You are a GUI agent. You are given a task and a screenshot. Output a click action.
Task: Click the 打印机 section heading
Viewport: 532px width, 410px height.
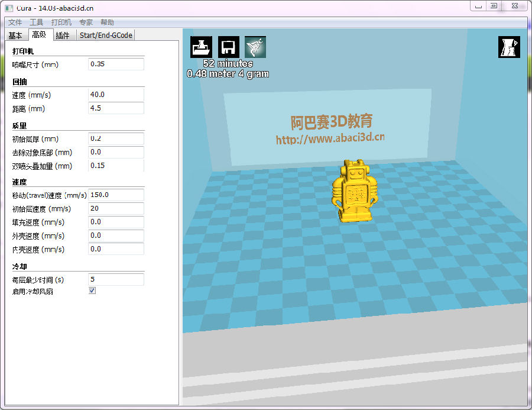point(23,51)
